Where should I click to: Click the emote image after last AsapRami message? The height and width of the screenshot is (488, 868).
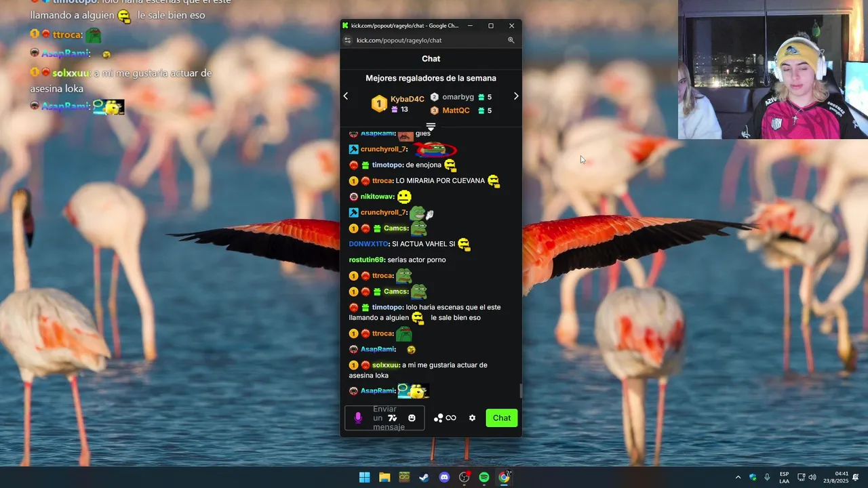coord(414,391)
